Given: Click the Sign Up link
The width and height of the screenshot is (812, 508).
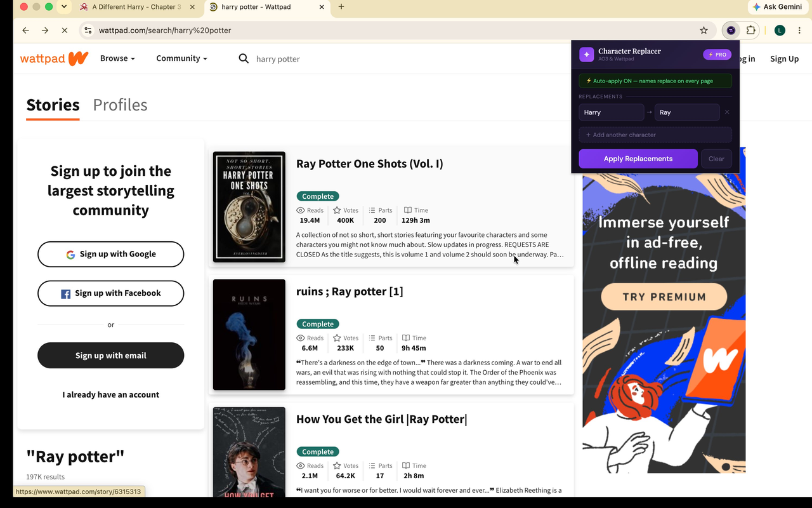Looking at the screenshot, I should (784, 58).
